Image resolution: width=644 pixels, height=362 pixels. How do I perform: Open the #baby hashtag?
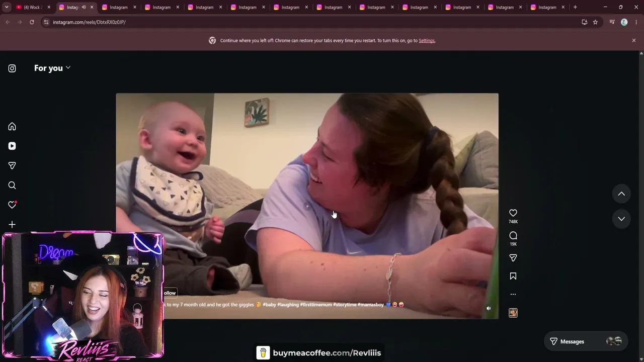point(269,305)
